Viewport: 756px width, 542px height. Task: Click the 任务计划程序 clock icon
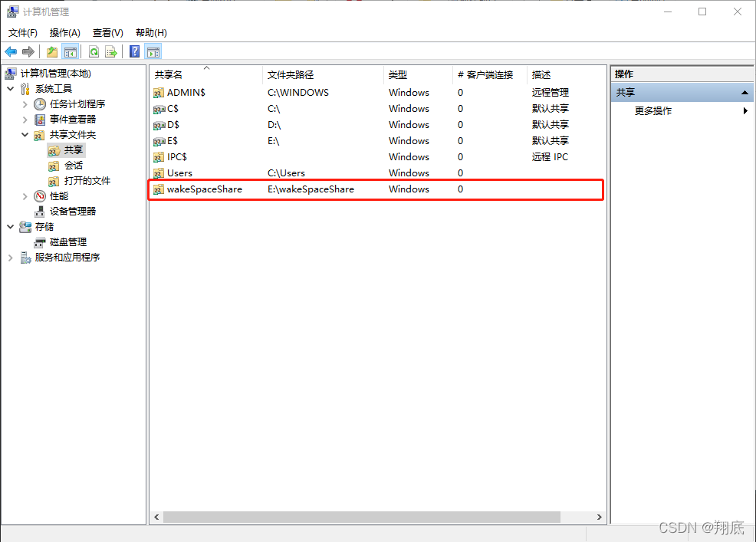click(x=40, y=104)
